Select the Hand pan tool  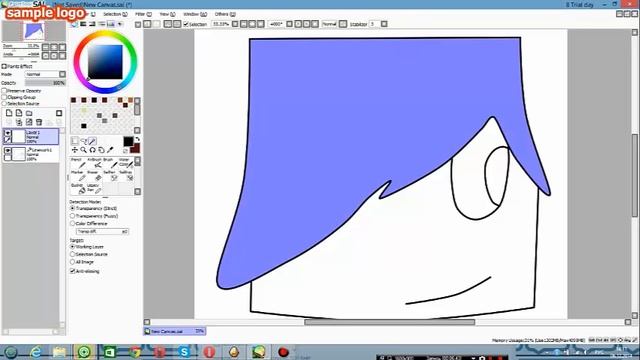(x=101, y=150)
